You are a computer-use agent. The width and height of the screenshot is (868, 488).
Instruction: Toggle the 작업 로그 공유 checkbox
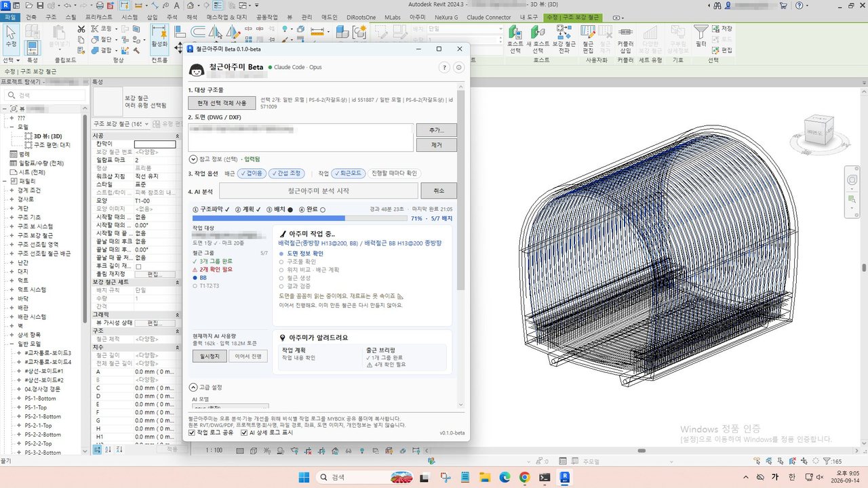[191, 432]
